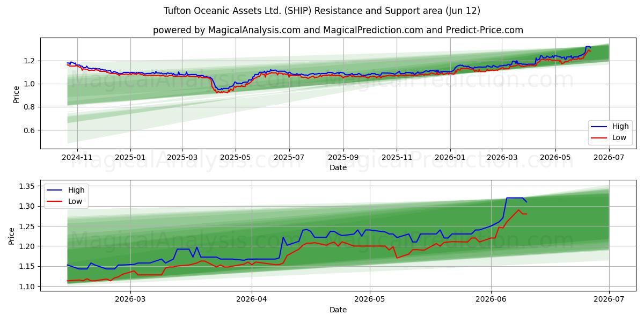Image resolution: width=644 pixels, height=322 pixels.
Task: Click the '2026-05' tick label on upper chart
Action: coord(555,158)
